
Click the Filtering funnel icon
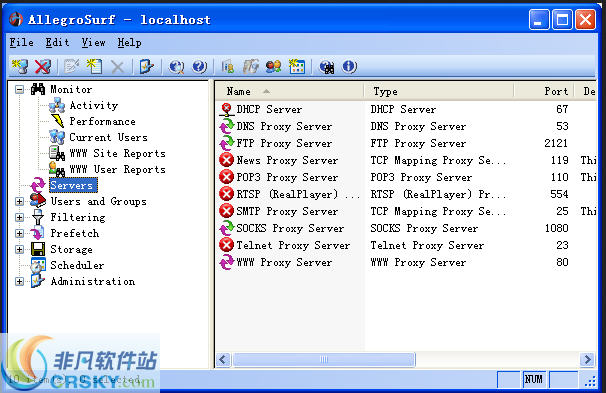[x=38, y=217]
